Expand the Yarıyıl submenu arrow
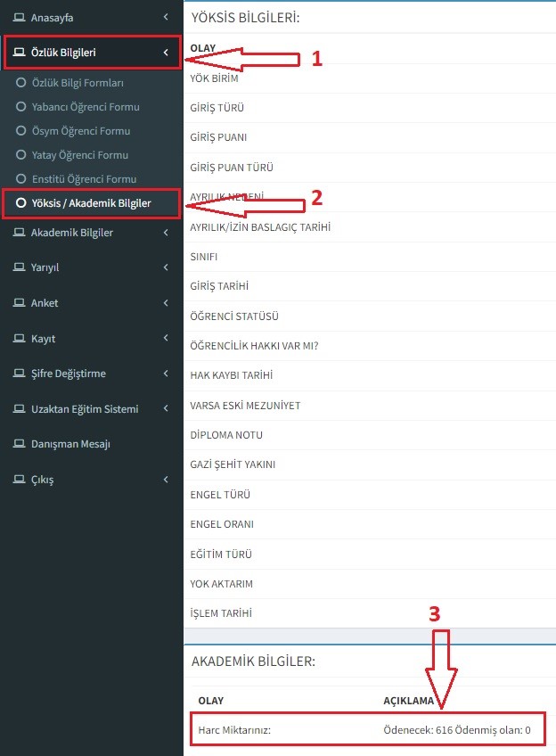 click(166, 267)
